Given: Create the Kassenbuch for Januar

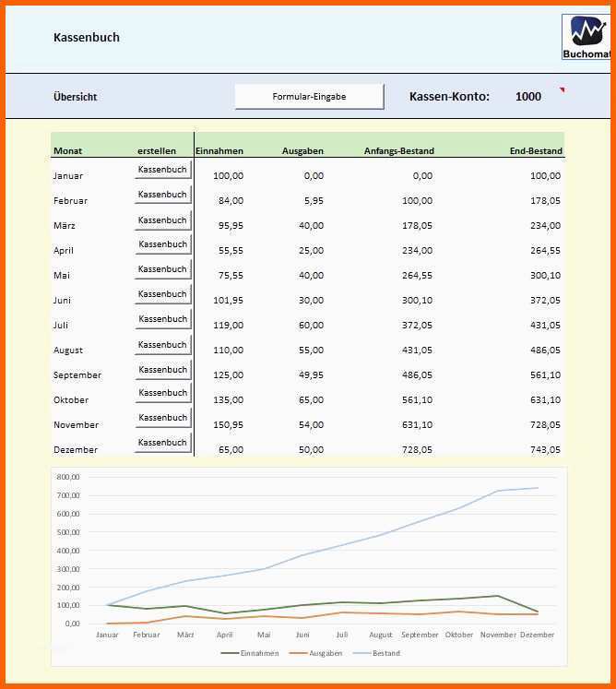Looking at the screenshot, I should [162, 170].
